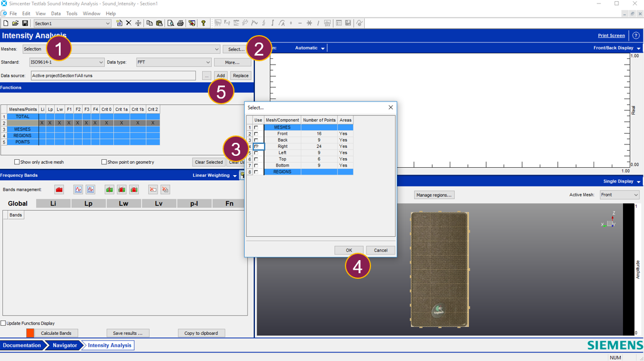644x361 pixels.
Task: Click the Manage regions button
Action: 434,195
